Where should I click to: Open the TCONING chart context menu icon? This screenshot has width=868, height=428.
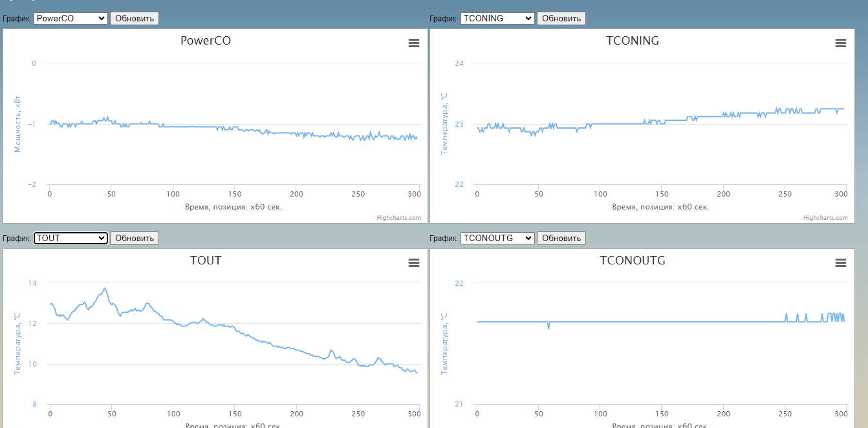pos(841,43)
